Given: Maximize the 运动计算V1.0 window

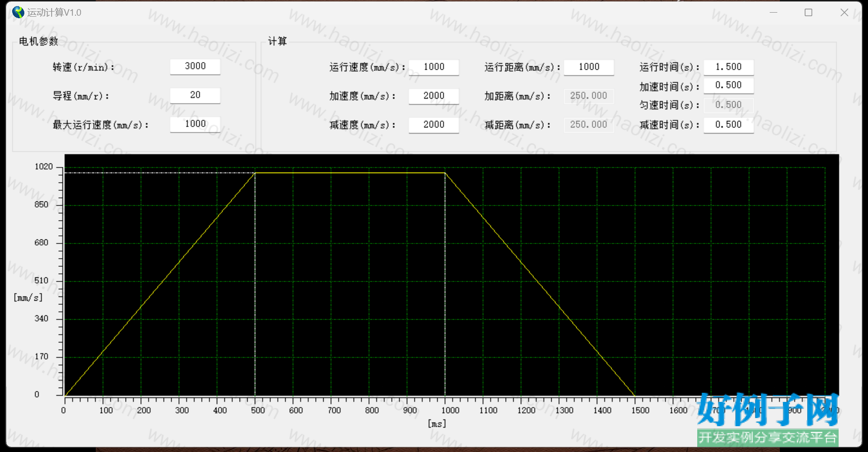Looking at the screenshot, I should (x=808, y=12).
